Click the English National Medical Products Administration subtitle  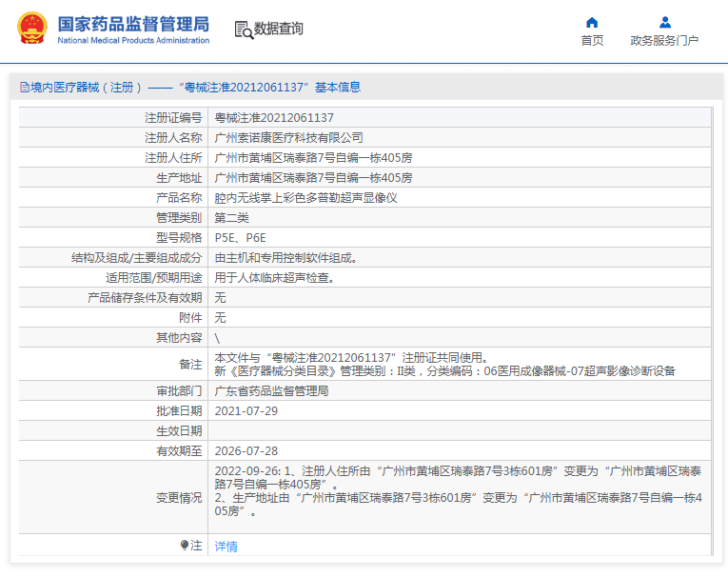point(133,41)
